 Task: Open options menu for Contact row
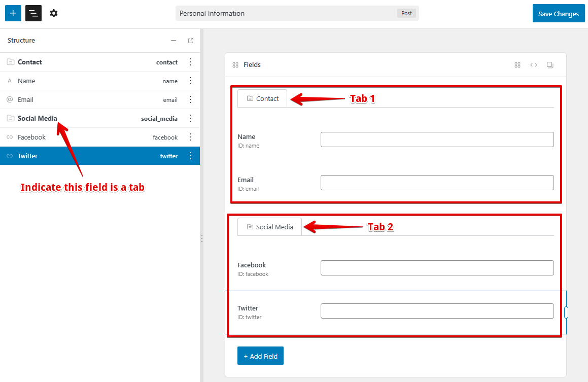pos(191,62)
